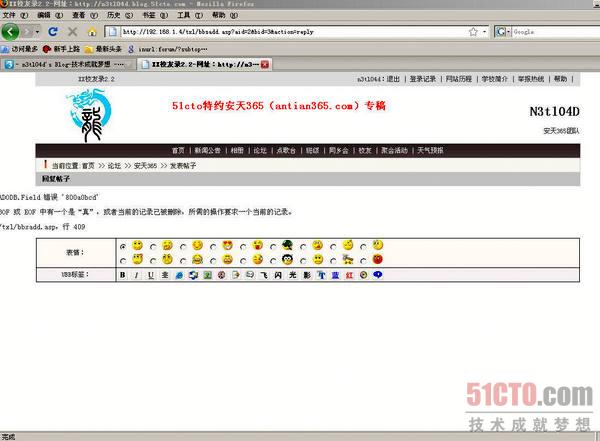Select the radio for the winking emoticon in second row
600x441 pixels.
point(243,261)
